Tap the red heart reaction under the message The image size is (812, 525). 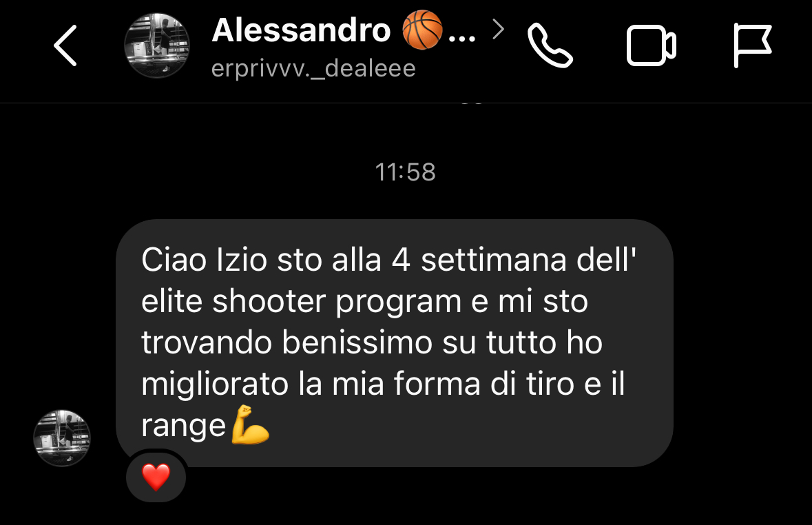tap(156, 477)
